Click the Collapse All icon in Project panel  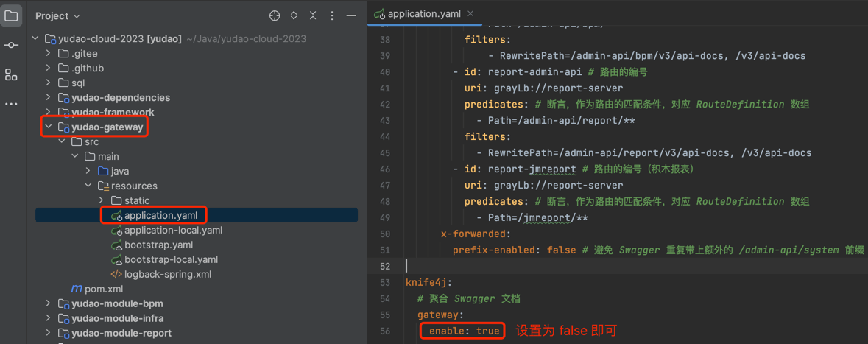pos(313,15)
